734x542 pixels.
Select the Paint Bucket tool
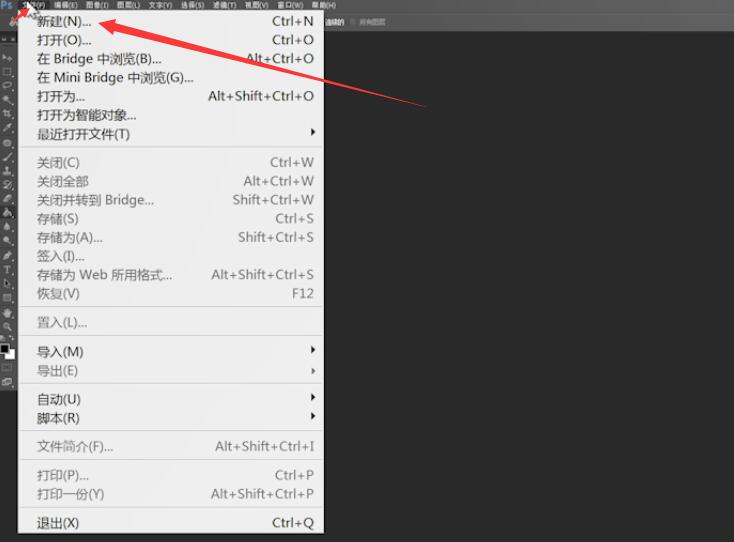[7, 213]
